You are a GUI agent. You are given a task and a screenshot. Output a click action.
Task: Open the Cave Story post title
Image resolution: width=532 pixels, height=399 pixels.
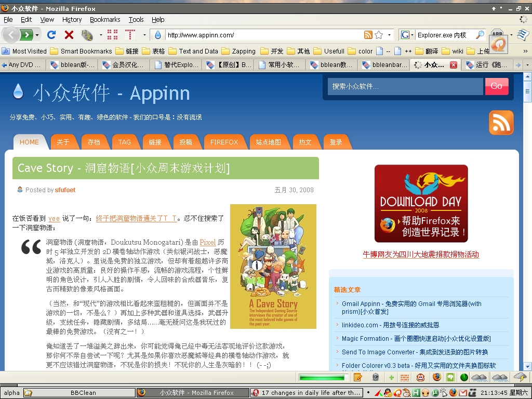pos(124,168)
